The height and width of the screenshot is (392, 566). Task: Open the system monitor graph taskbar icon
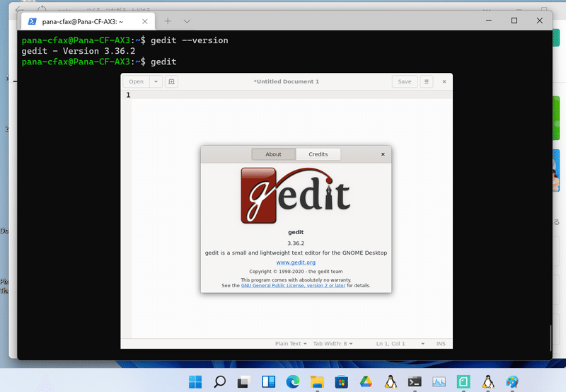pos(439,381)
